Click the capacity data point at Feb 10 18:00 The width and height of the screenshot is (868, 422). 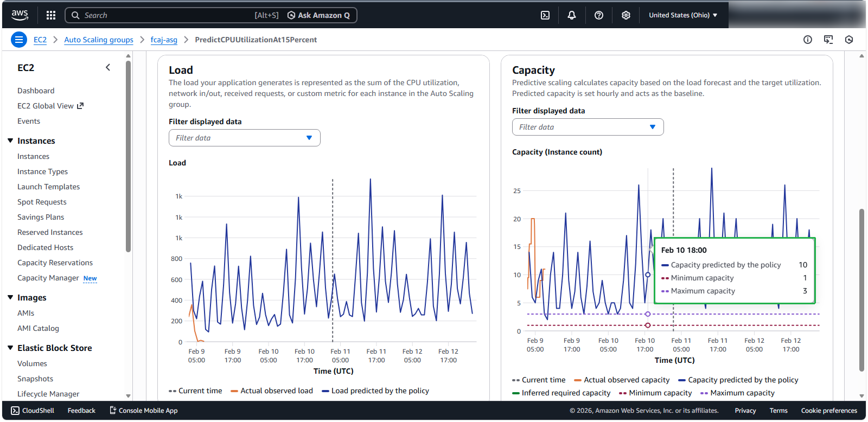coord(648,274)
